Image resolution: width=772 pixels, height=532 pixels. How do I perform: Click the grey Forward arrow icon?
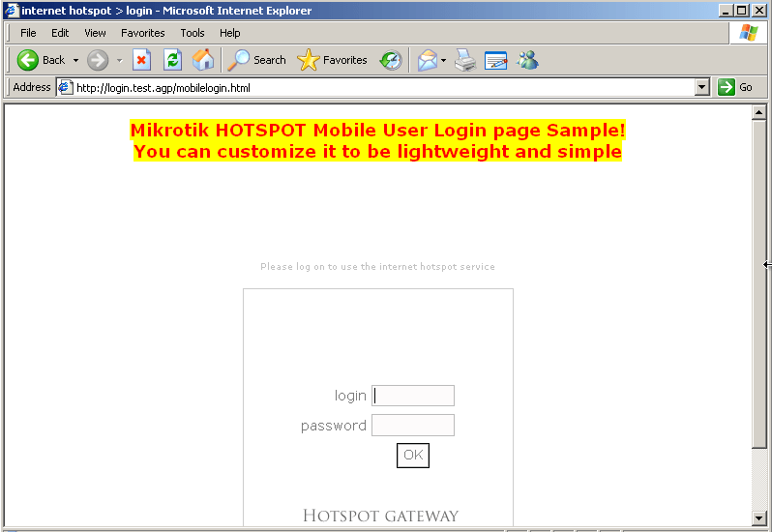[x=98, y=60]
